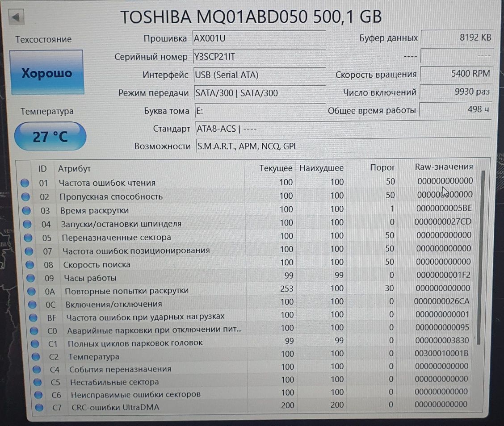Click status circle for C6 Неисправимые ошибки секторов

click(38, 394)
